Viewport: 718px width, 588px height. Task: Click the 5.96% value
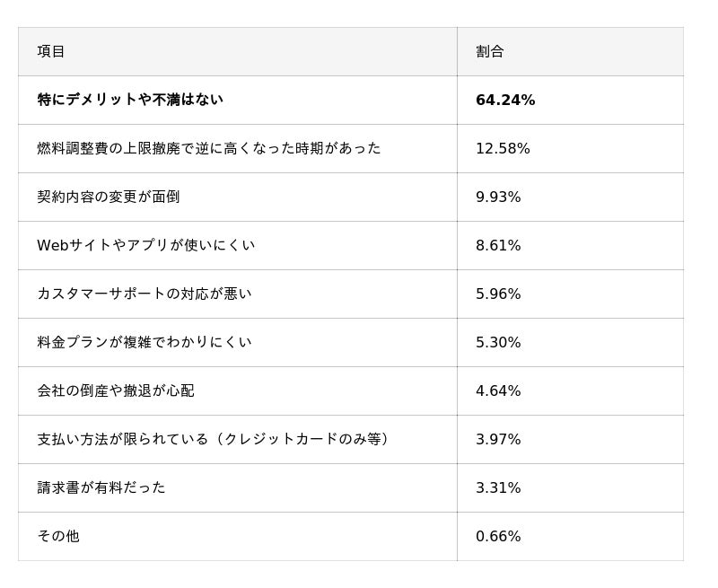tap(498, 294)
